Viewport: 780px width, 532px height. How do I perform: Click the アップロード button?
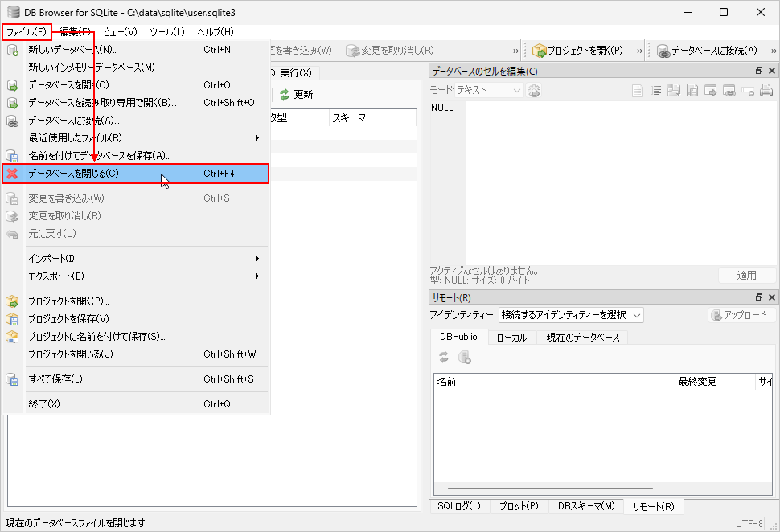(x=741, y=315)
